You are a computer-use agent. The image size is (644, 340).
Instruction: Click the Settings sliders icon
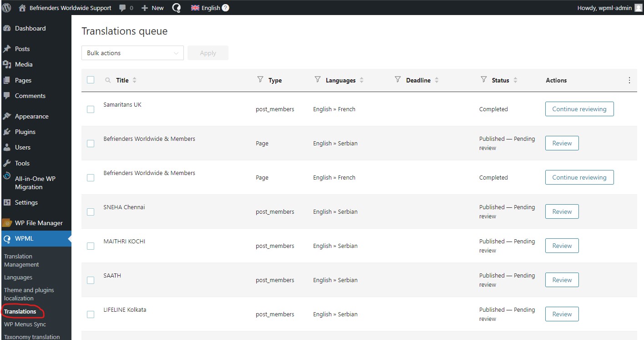point(7,202)
